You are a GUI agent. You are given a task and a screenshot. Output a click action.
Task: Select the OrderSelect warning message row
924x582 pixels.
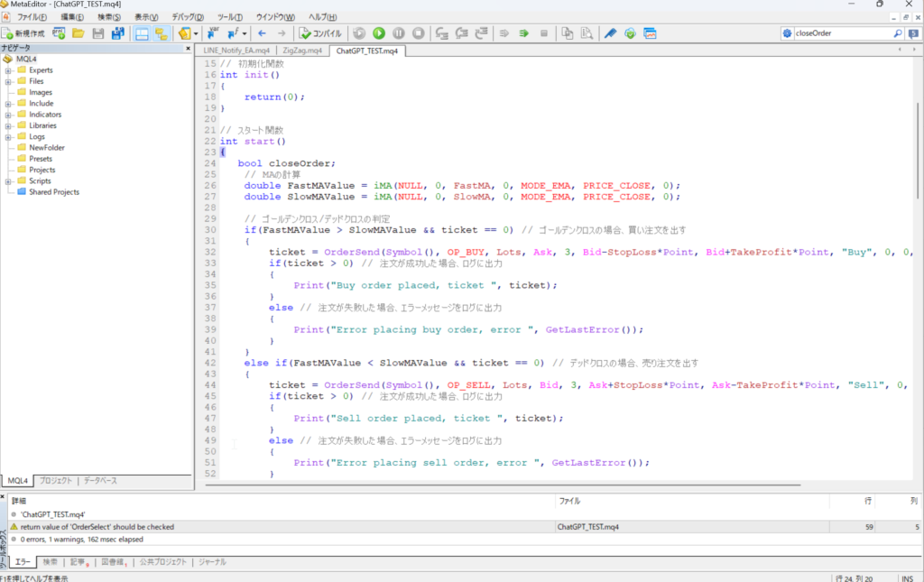465,527
